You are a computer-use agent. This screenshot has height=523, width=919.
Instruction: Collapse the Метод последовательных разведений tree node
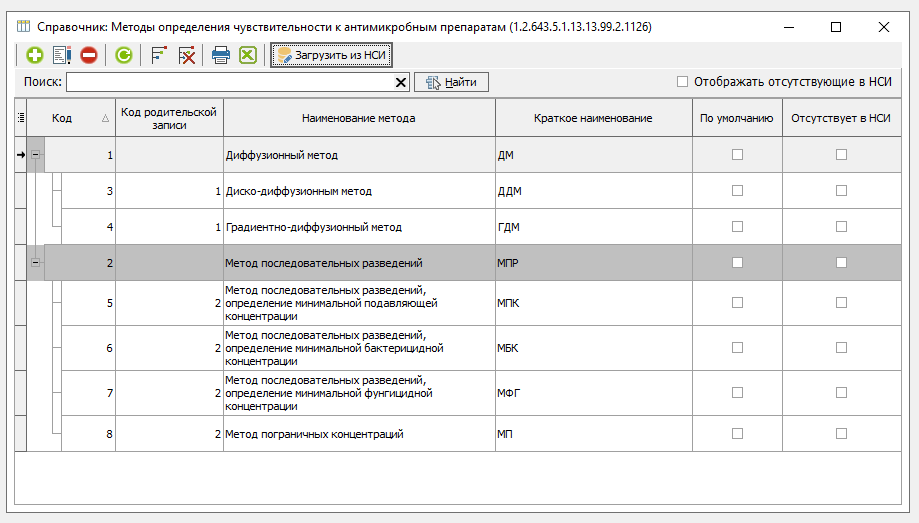pos(36,263)
